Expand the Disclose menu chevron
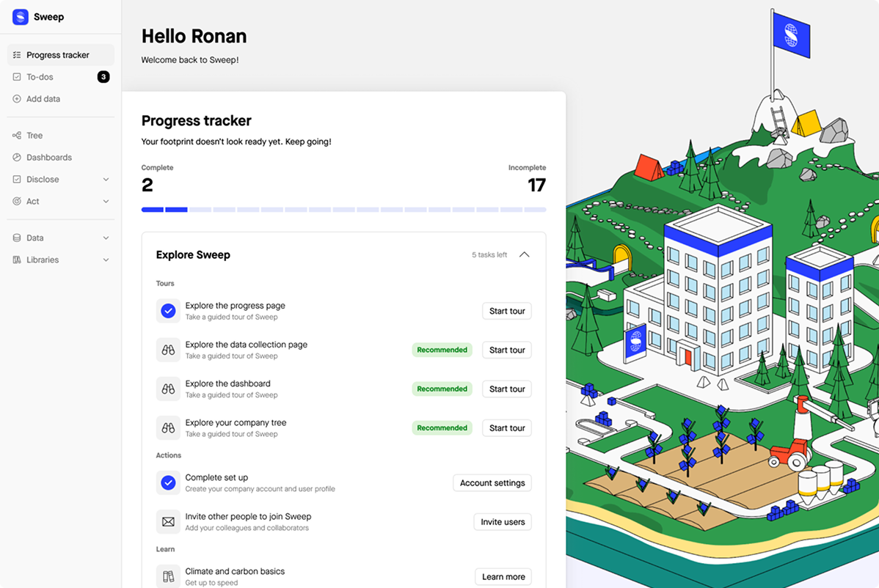Viewport: 879px width, 588px height. tap(106, 179)
